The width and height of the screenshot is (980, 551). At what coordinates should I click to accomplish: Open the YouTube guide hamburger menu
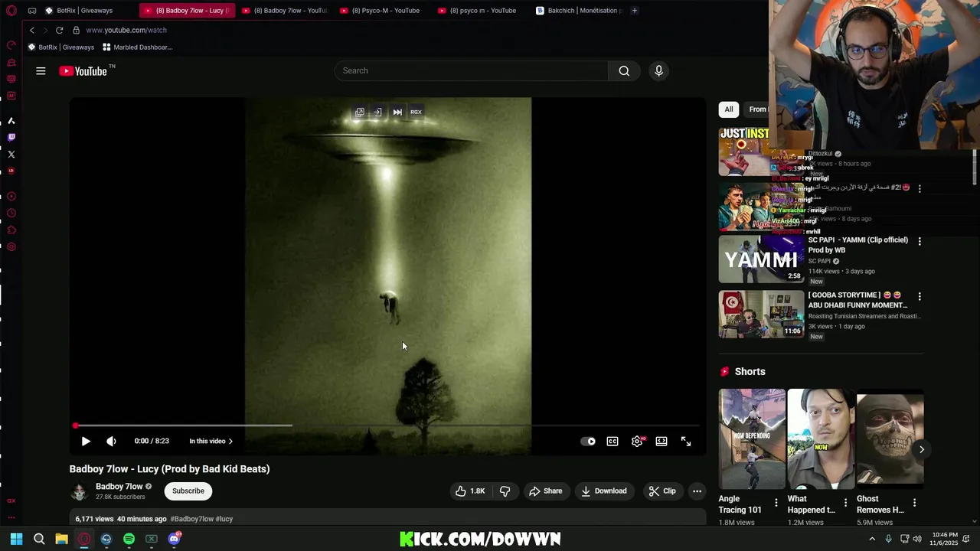pyautogui.click(x=41, y=71)
